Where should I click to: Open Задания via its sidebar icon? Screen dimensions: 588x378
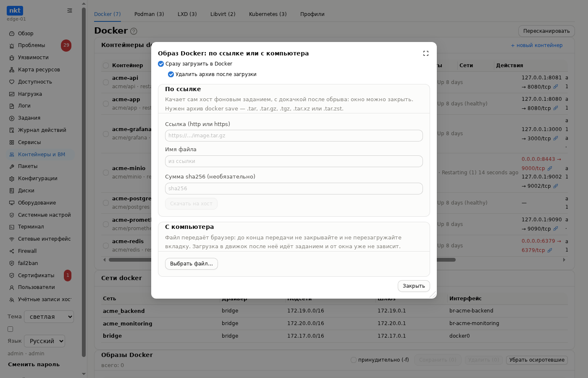(12, 118)
